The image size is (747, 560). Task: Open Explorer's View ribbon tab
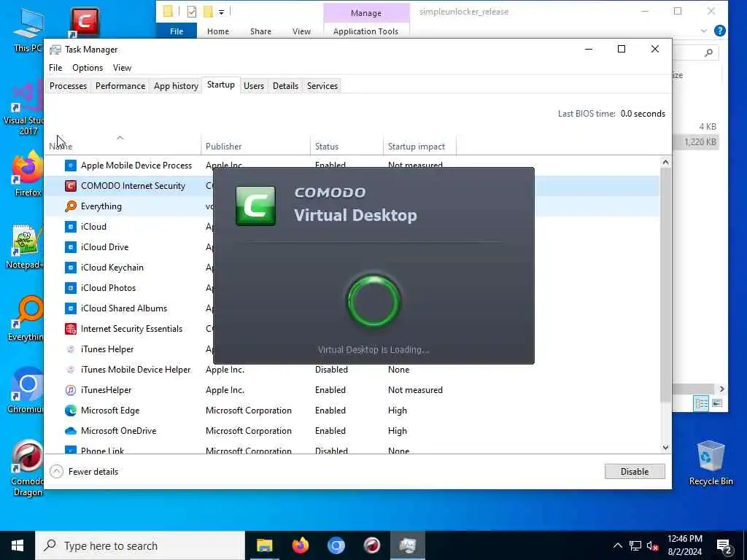pos(301,31)
